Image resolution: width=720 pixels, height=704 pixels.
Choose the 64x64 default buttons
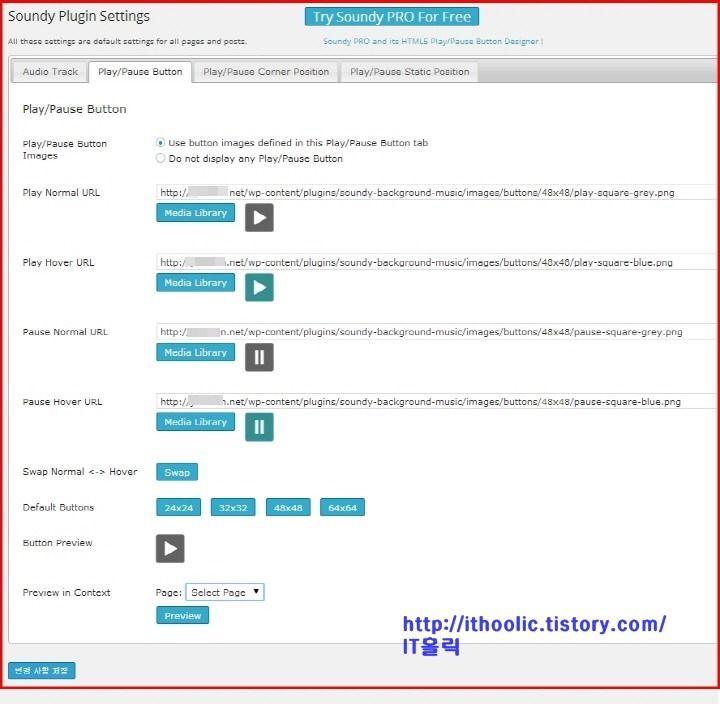pyautogui.click(x=343, y=507)
